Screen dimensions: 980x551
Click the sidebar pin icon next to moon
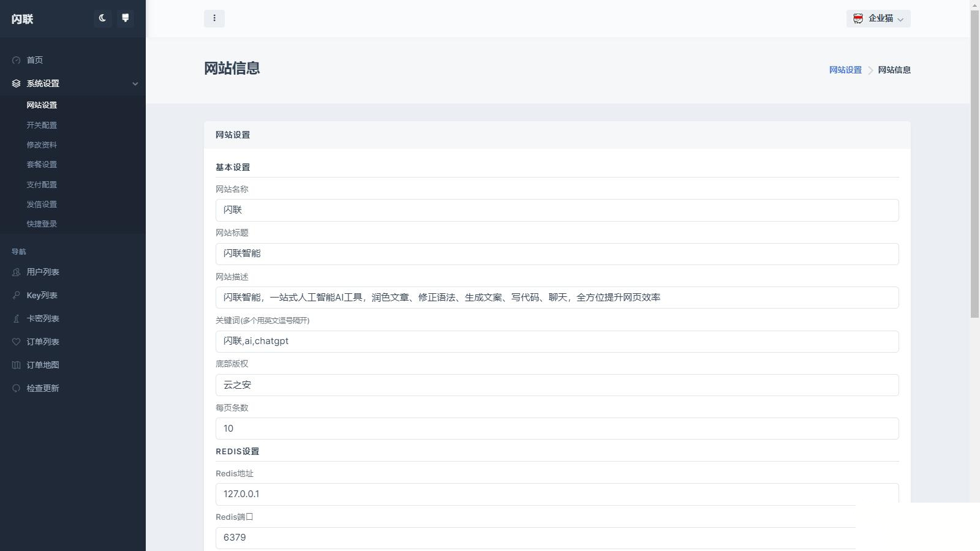point(125,18)
